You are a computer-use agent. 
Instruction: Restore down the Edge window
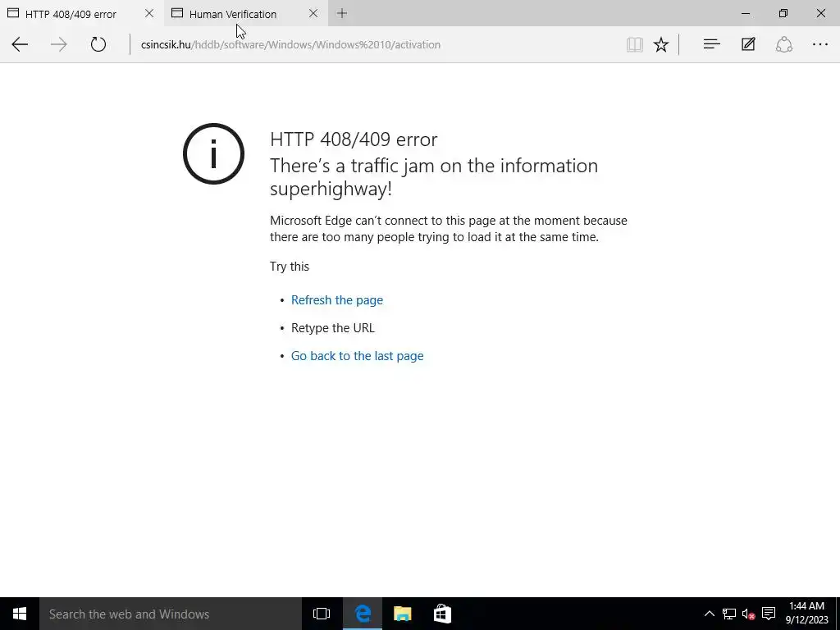coord(783,13)
